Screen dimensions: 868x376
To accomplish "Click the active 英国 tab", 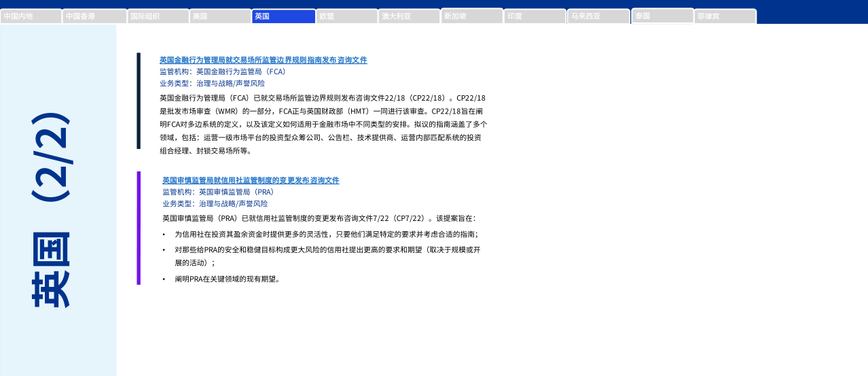I will click(x=283, y=16).
